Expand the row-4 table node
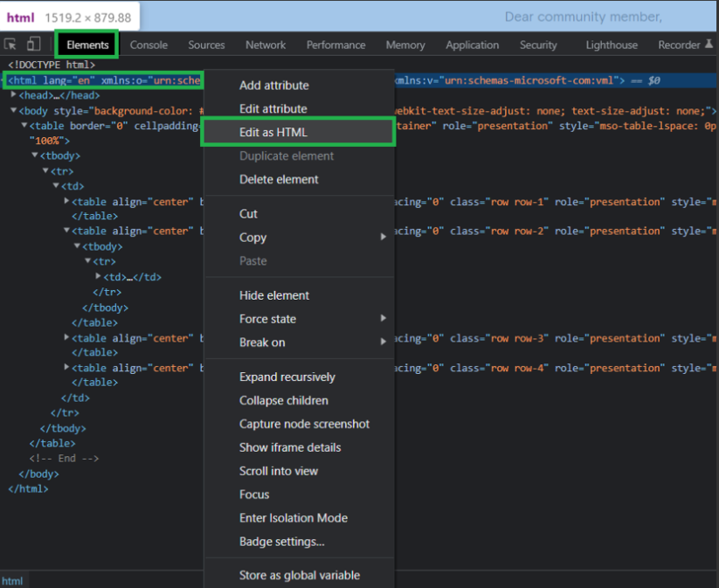The width and height of the screenshot is (719, 588). [67, 368]
